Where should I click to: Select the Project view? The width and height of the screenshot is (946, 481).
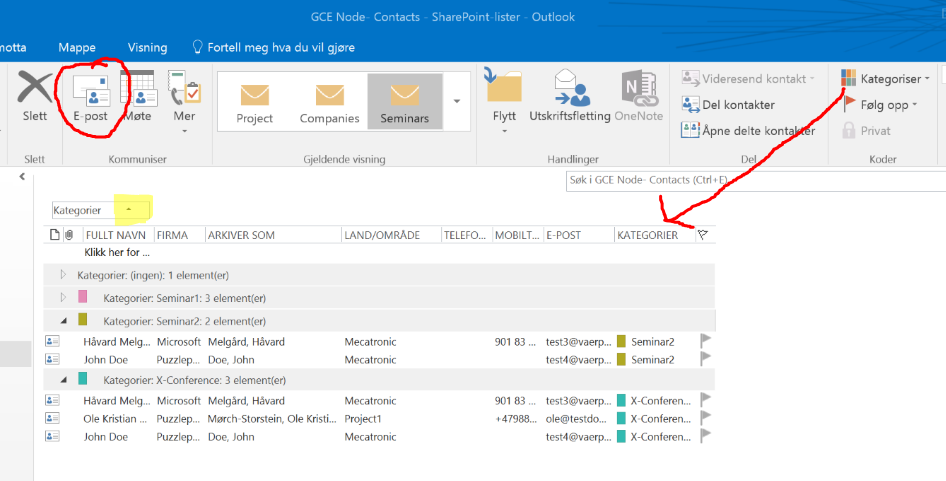point(255,102)
